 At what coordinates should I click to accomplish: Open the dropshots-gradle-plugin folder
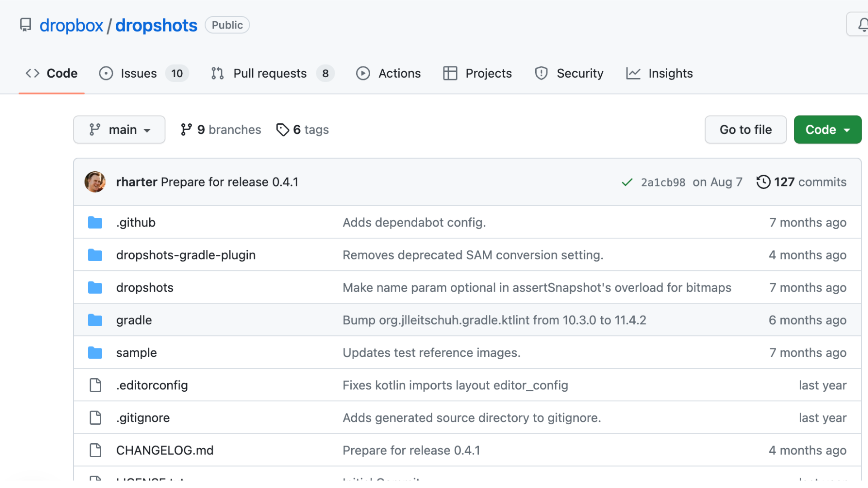(186, 255)
